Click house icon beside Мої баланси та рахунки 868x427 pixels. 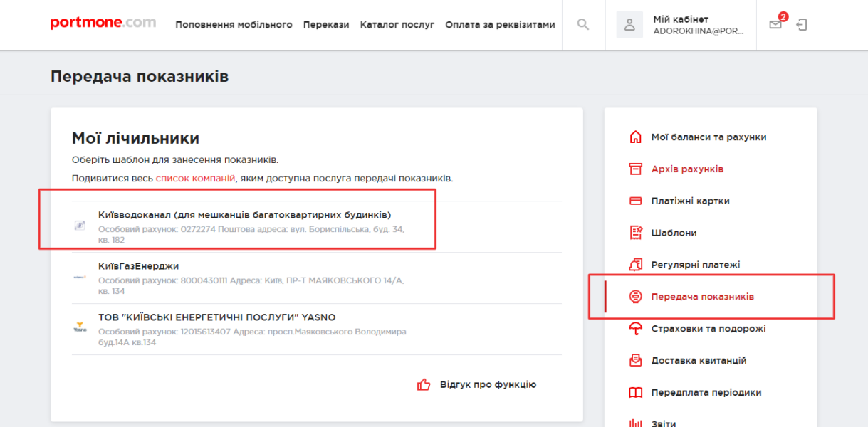[x=636, y=137]
